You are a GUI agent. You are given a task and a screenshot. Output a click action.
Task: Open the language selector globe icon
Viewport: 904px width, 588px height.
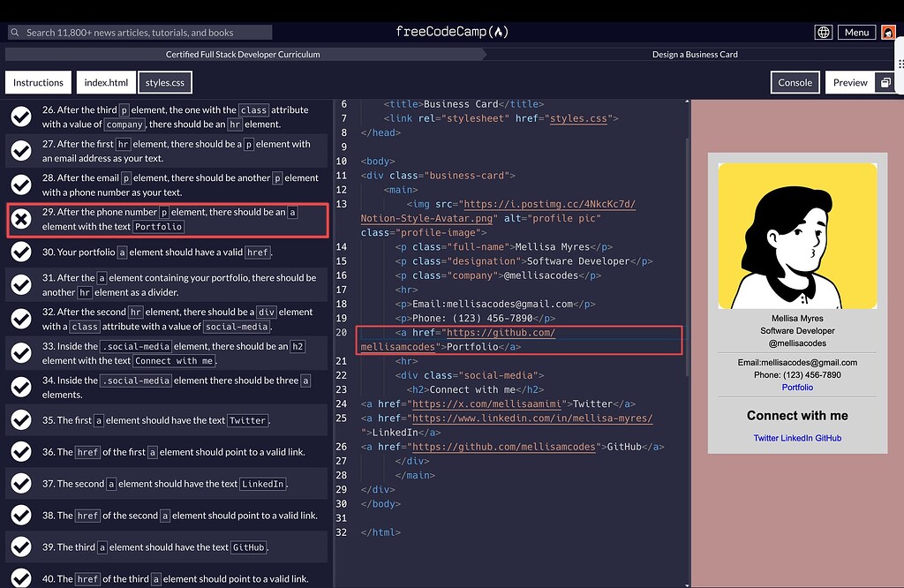[823, 31]
